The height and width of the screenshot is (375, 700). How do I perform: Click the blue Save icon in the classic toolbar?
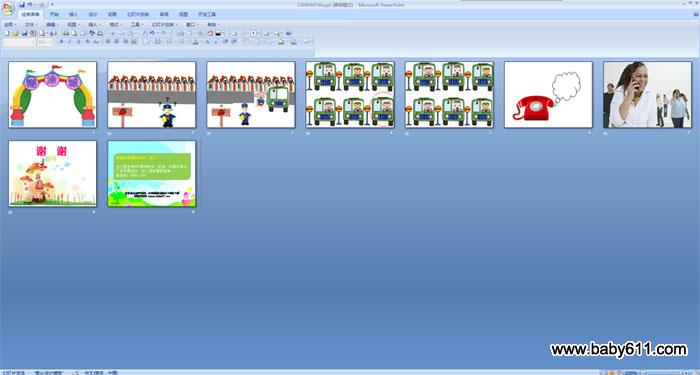(x=25, y=33)
